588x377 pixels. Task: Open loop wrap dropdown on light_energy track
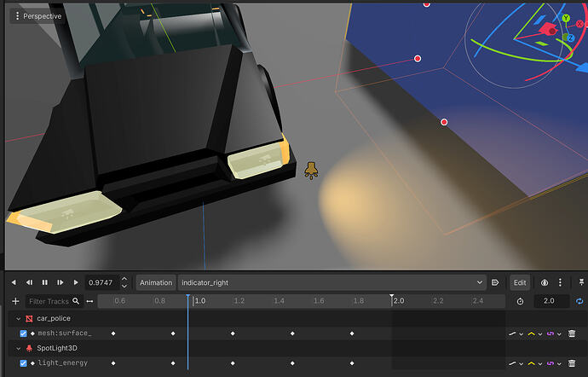(x=560, y=363)
